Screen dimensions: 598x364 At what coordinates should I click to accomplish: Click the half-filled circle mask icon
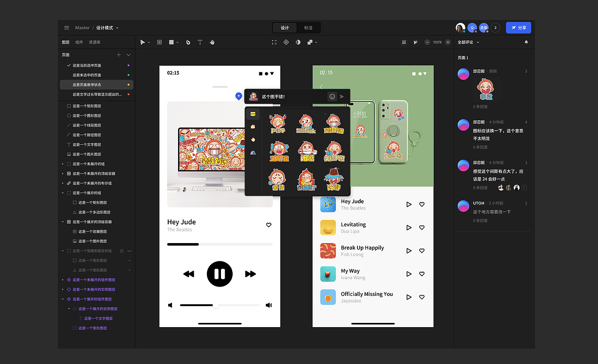(x=298, y=42)
